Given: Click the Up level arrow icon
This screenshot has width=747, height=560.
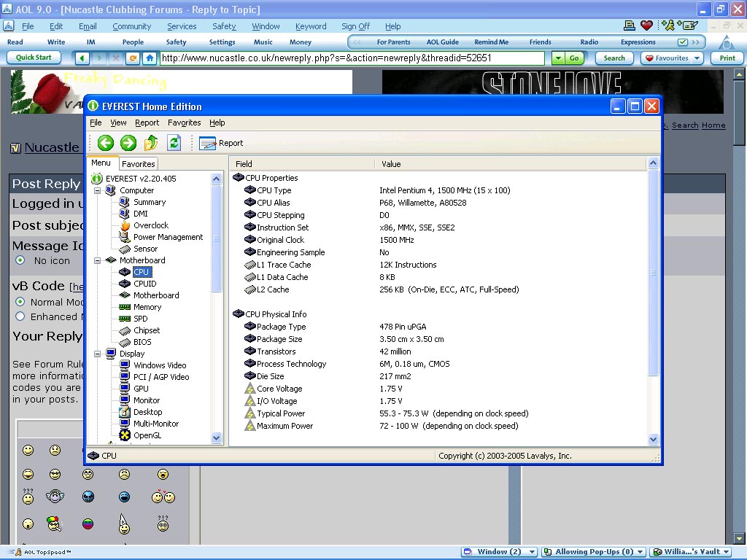Looking at the screenshot, I should 151,143.
